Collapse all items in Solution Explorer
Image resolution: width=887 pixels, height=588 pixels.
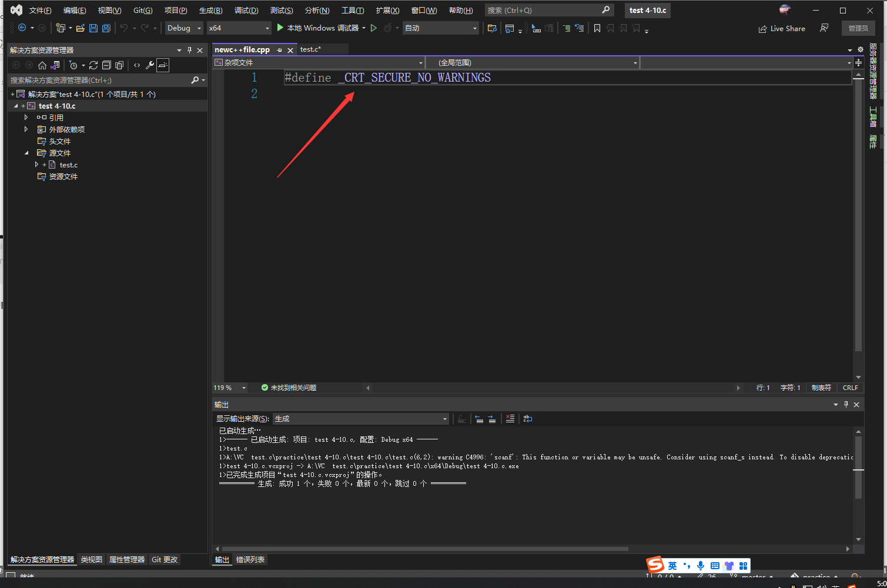point(106,65)
